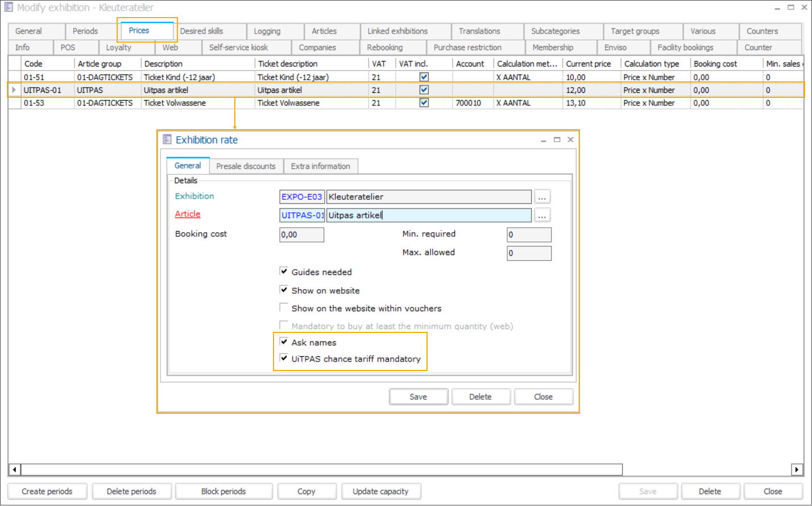Click the Exhibition rate dialog title icon
812x506 pixels.
[x=167, y=139]
